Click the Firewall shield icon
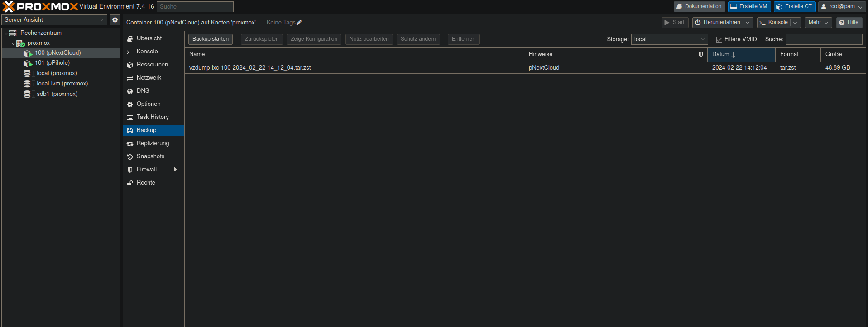Image resolution: width=868 pixels, height=327 pixels. point(130,170)
